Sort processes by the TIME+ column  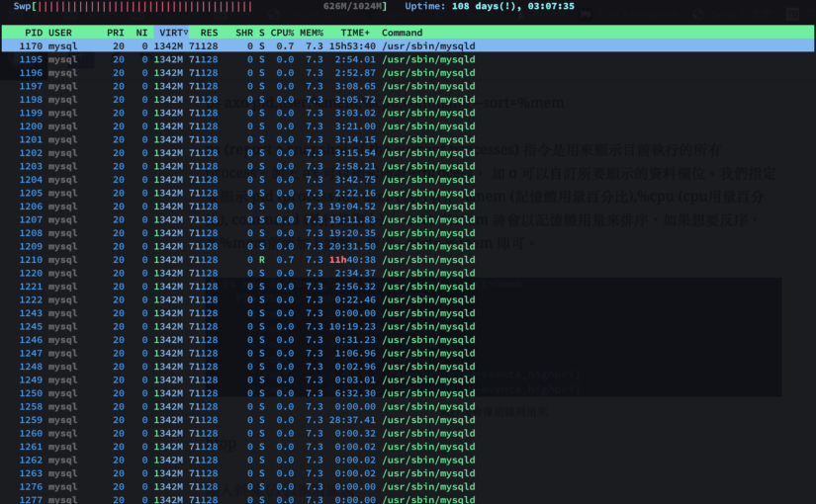[x=354, y=33]
